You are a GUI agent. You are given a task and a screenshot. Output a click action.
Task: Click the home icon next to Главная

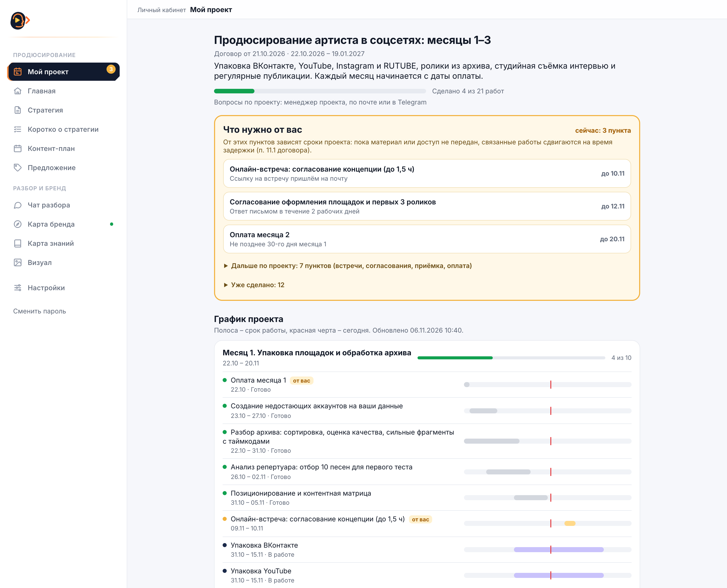click(18, 91)
